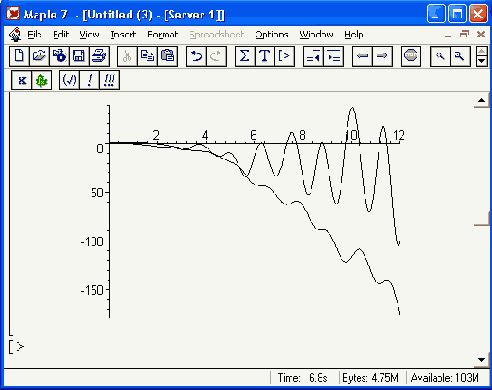Toggle the Maple leaf input mode button
Viewport: 492px width, 390px height.
point(42,80)
